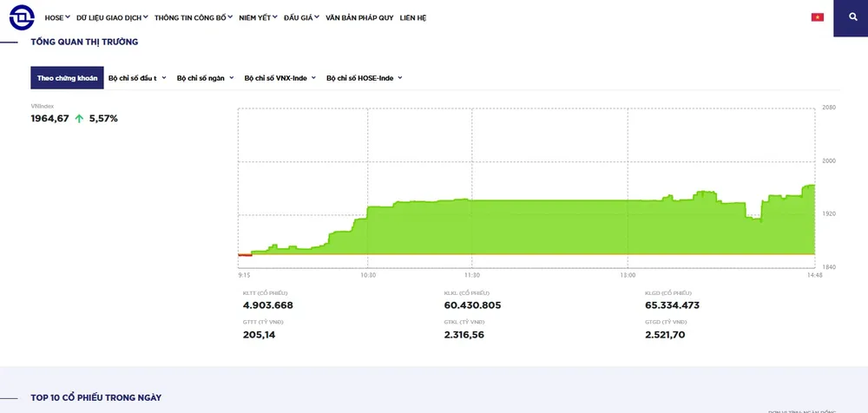This screenshot has height=413, width=868.
Task: Click the VNIndex value 1964,67
Action: [49, 118]
